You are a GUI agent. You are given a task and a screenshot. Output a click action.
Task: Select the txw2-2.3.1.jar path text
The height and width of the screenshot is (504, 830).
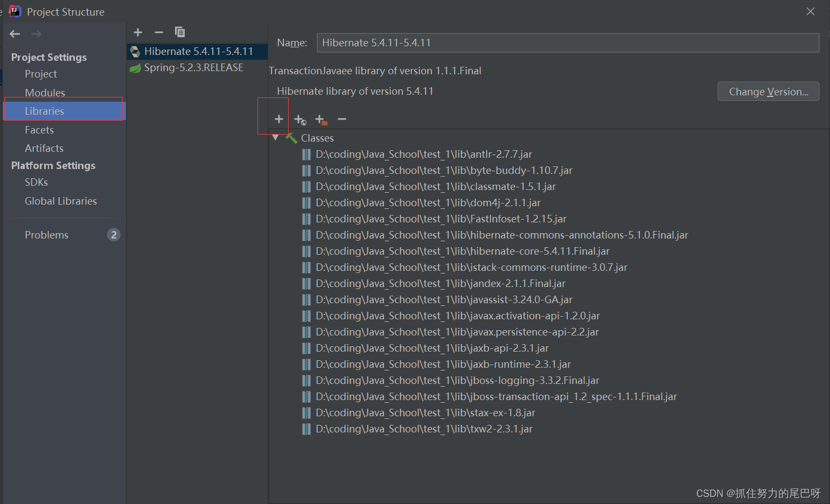click(424, 429)
